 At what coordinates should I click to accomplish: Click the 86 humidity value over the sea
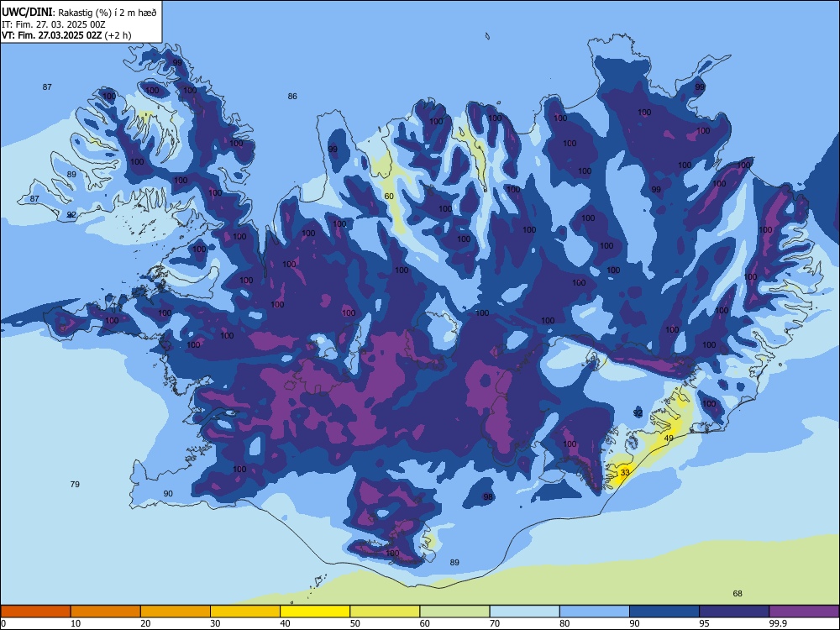pos(292,97)
